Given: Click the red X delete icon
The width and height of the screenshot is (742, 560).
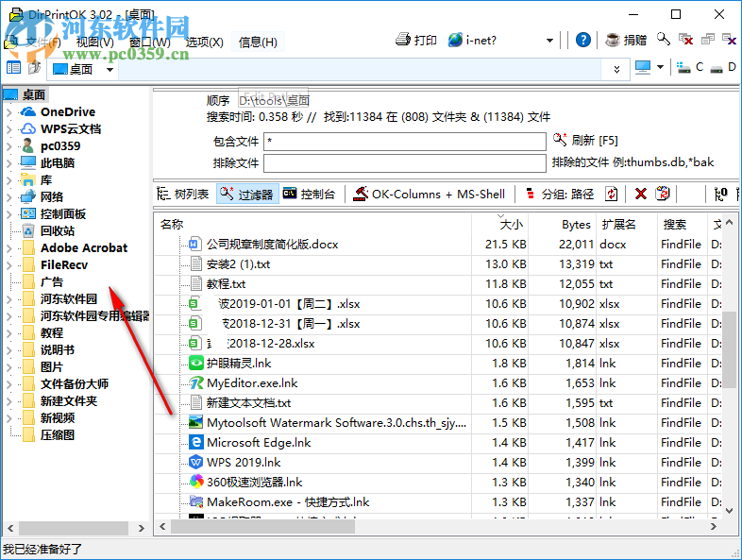Looking at the screenshot, I should click(x=641, y=195).
